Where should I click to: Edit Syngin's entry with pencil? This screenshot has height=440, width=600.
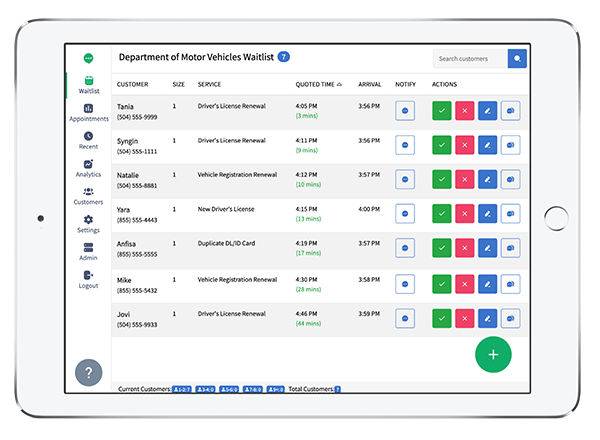coord(488,145)
